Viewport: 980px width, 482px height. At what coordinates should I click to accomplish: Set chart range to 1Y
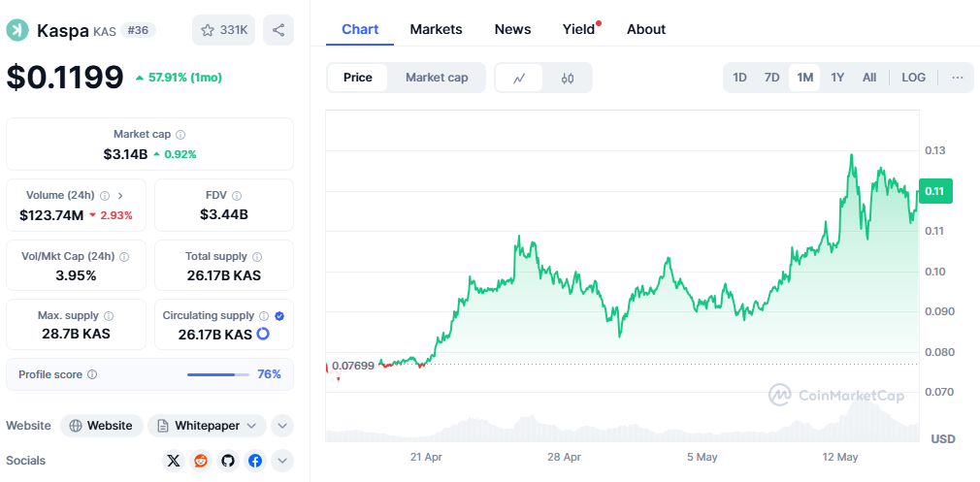tap(837, 78)
